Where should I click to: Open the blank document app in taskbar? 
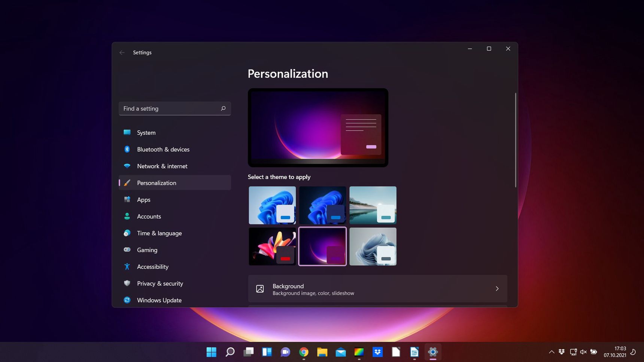point(396,352)
